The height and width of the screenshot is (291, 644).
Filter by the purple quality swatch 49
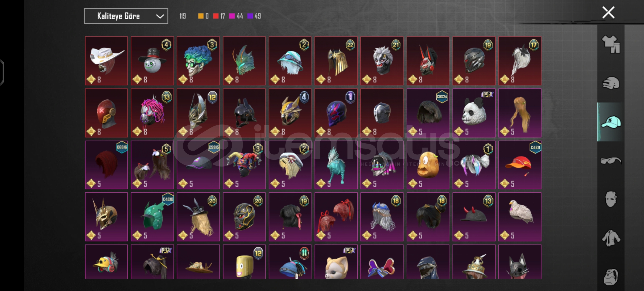point(254,16)
